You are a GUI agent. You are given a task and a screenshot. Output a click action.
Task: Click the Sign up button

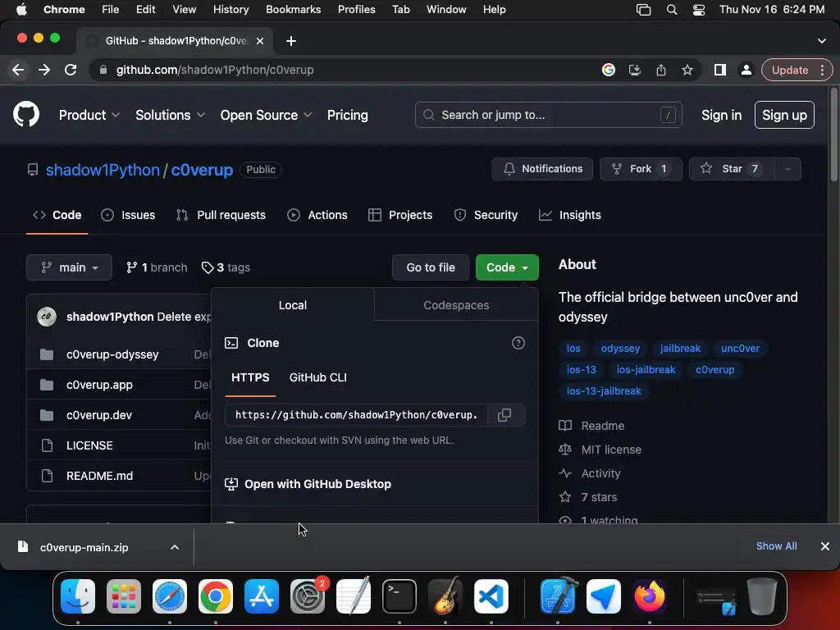(784, 115)
